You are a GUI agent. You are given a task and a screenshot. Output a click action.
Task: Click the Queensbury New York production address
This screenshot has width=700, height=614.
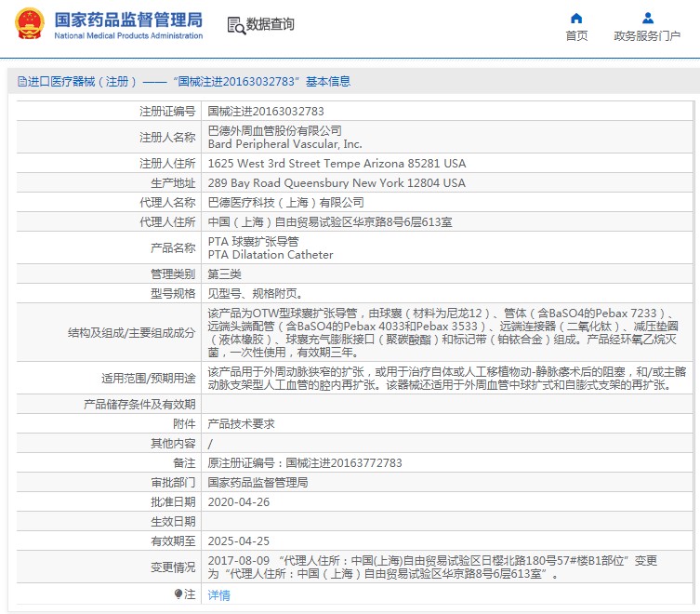[337, 183]
